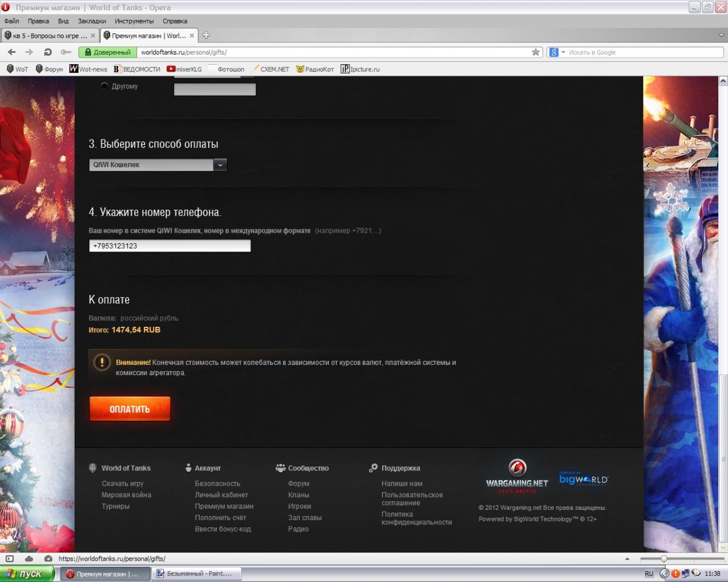Screen dimensions: 728x582
Task: Click the Opera Turbo icon in status bar
Action: (x=49, y=558)
